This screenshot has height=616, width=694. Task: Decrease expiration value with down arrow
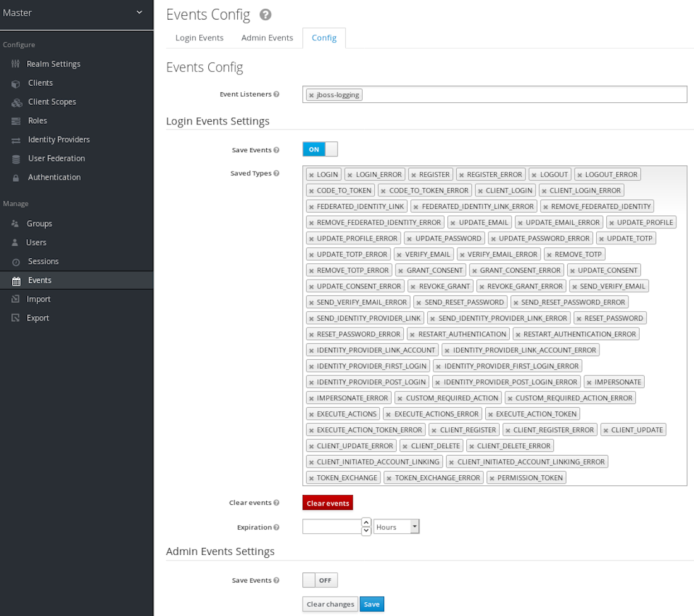click(x=366, y=531)
